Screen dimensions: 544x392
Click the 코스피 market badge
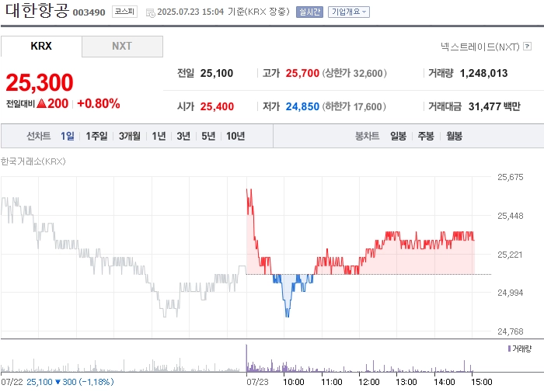coord(124,12)
